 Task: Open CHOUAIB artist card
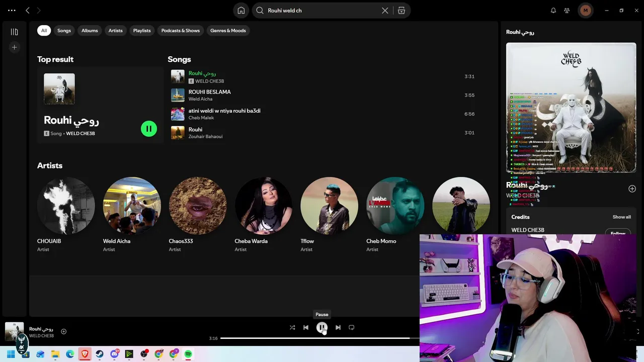[66, 215]
